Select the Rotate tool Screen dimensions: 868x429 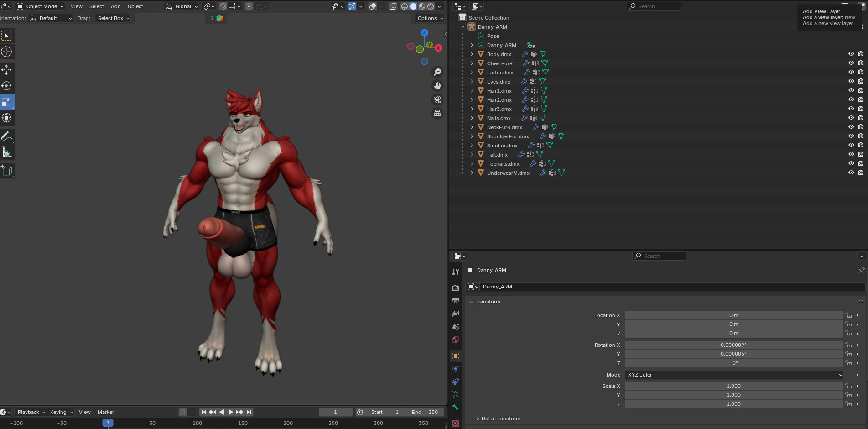[x=7, y=86]
